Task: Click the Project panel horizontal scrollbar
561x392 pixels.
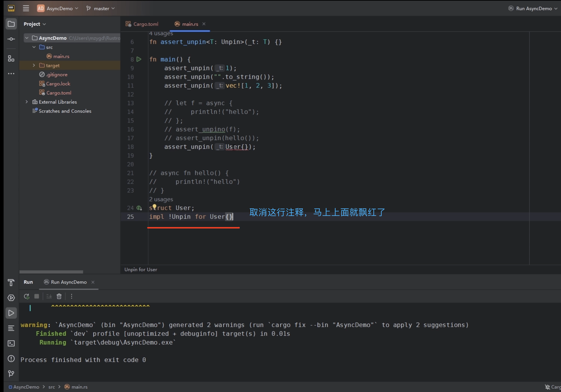Action: (51, 272)
